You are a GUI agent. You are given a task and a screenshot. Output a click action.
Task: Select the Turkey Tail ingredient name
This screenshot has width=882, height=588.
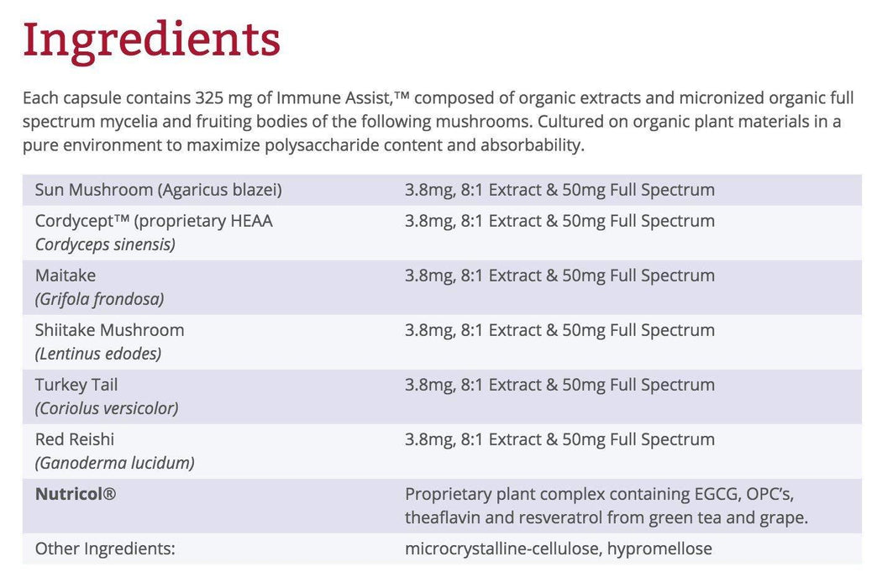click(x=76, y=385)
